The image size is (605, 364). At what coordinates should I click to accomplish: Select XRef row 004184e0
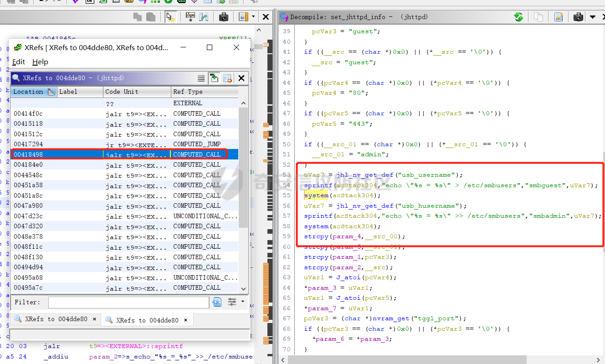pyautogui.click(x=125, y=165)
